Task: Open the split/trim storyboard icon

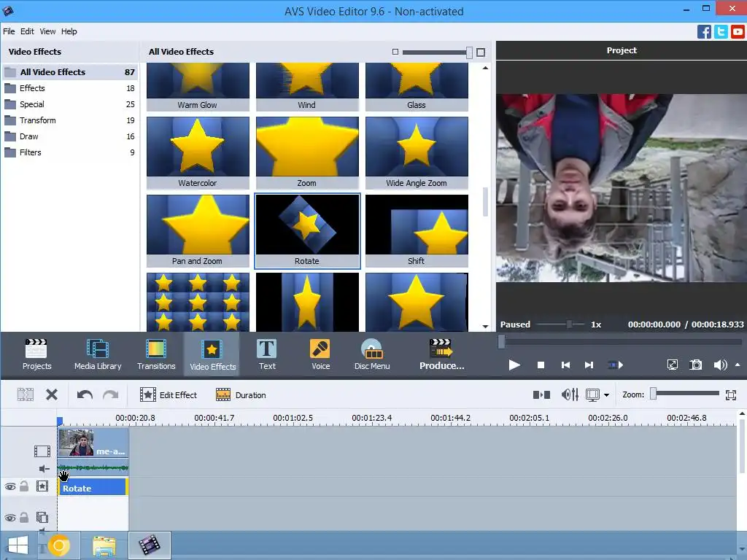Action: 542,394
